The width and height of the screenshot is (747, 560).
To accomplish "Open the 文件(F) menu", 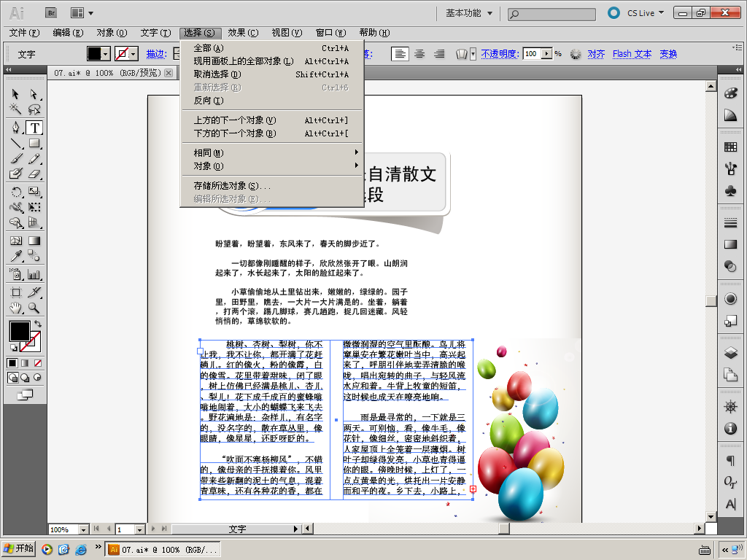I will (x=24, y=32).
